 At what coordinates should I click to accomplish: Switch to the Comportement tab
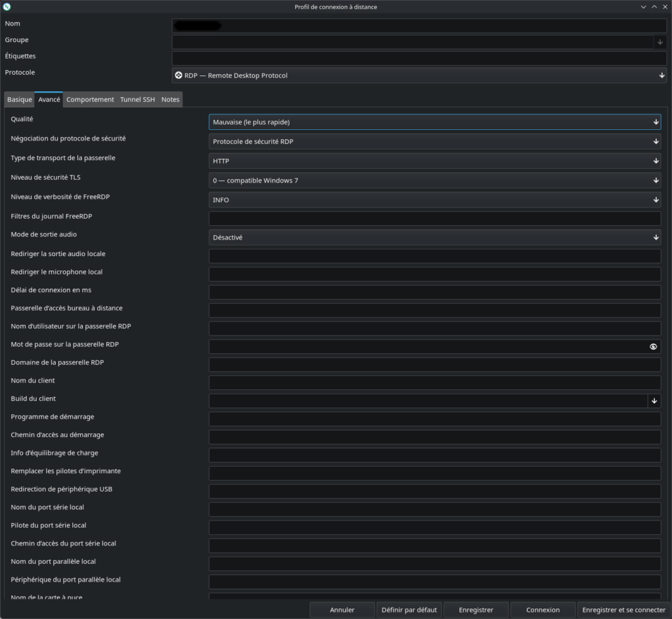click(90, 100)
